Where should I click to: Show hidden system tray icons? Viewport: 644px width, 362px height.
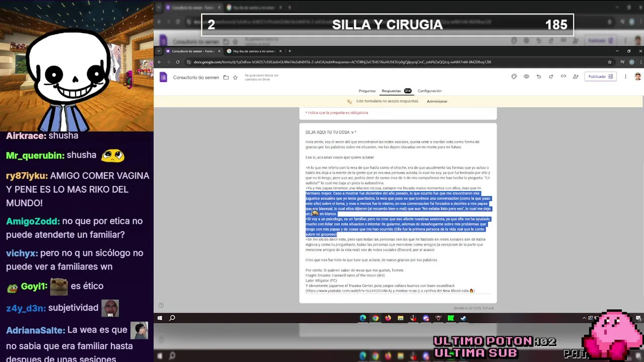click(x=584, y=318)
